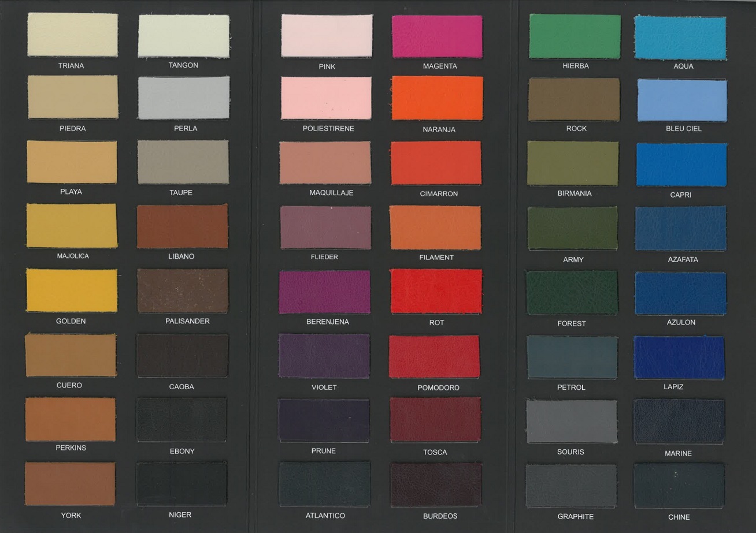This screenshot has height=533, width=756.
Task: Choose the EBONY black swatch
Action: [x=181, y=420]
